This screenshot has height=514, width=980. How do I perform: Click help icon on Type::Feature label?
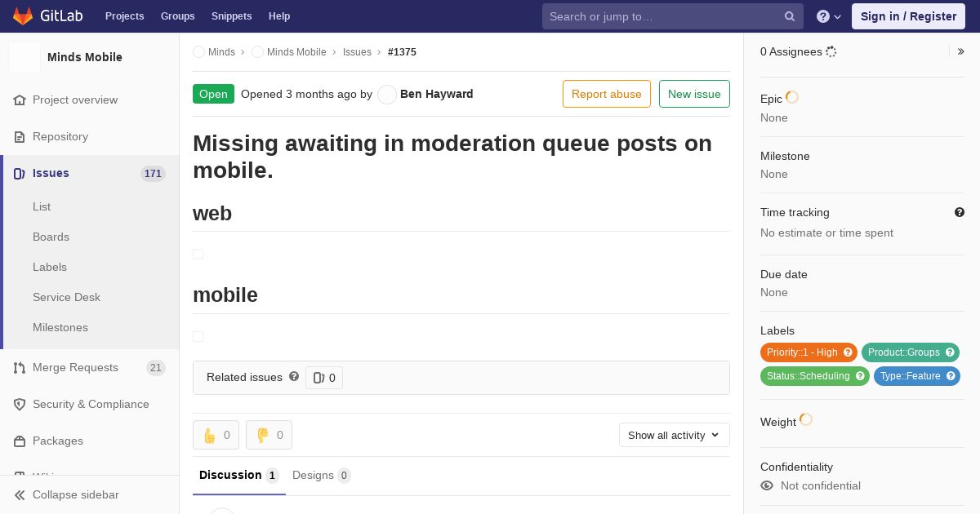coord(951,376)
